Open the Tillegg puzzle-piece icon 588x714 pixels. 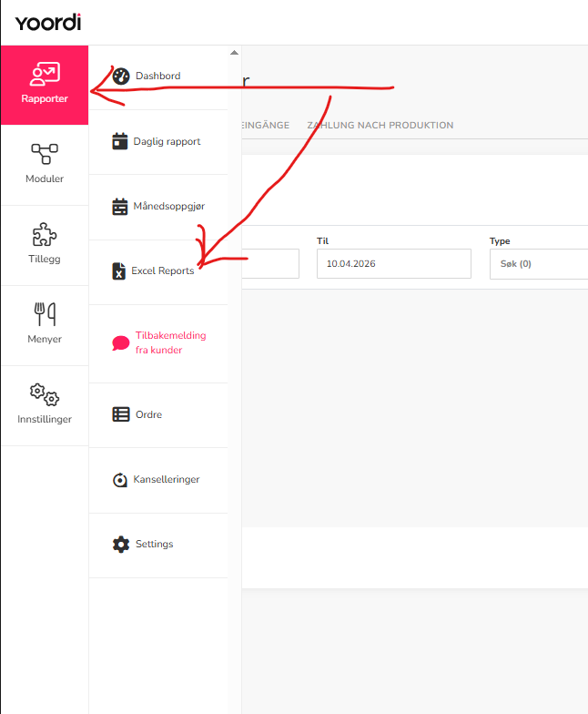(x=45, y=234)
